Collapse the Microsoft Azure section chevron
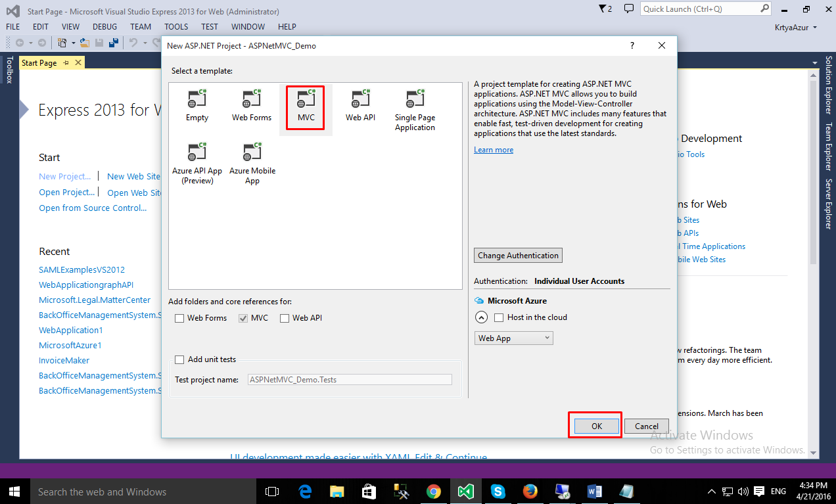836x504 pixels. [x=481, y=317]
